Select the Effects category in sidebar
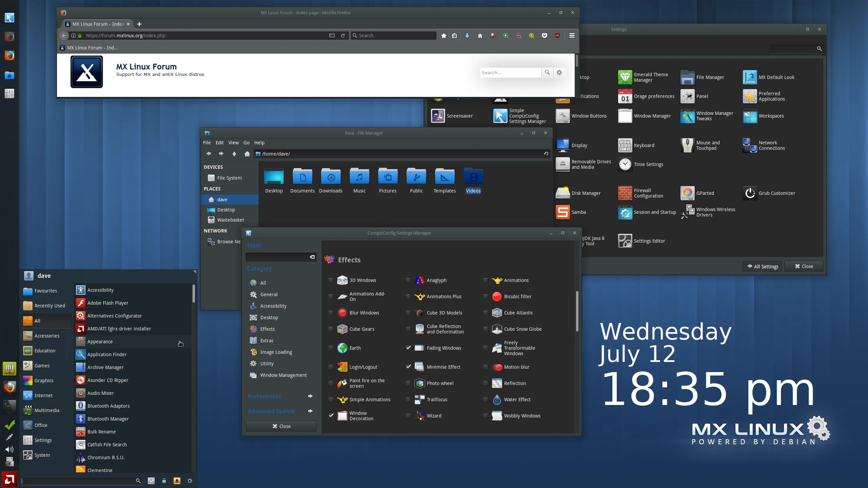Screen dimensions: 868x488 (x=268, y=329)
